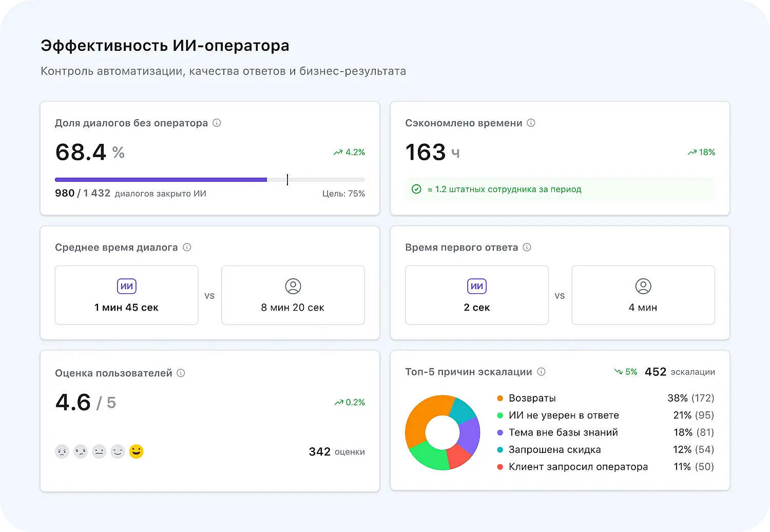Image resolution: width=770 pixels, height=532 pixels.
Task: Click the '8 мин 20 сек' value
Action: (293, 307)
